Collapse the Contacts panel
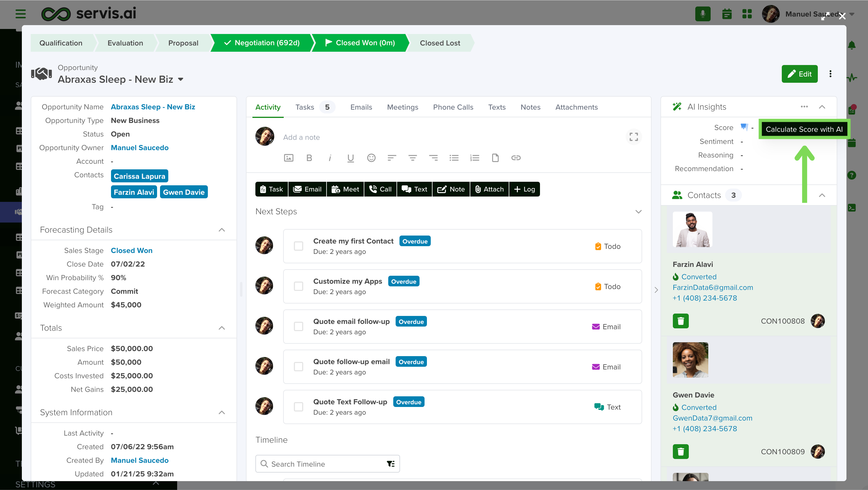This screenshot has width=868, height=490. tap(822, 195)
